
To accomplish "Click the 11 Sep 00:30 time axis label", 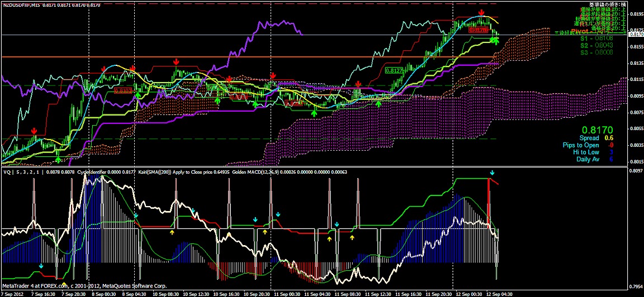I will (x=287, y=294).
